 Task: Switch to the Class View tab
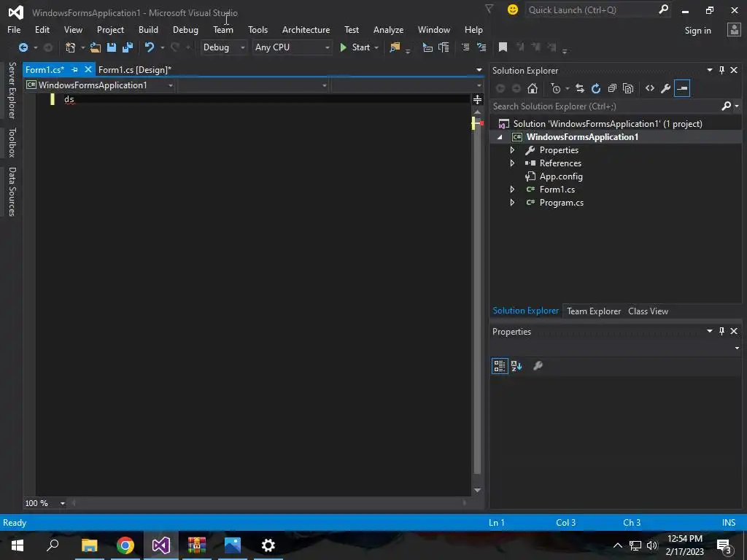pos(648,311)
